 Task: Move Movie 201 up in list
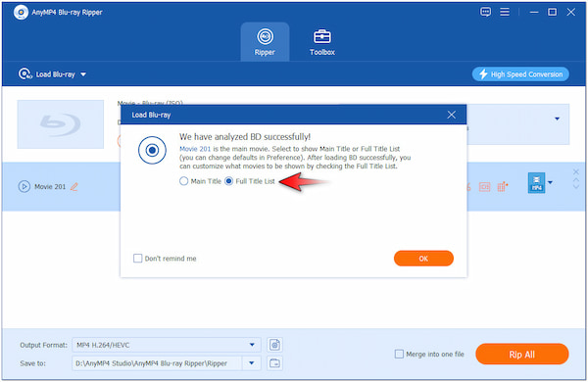coord(576,180)
